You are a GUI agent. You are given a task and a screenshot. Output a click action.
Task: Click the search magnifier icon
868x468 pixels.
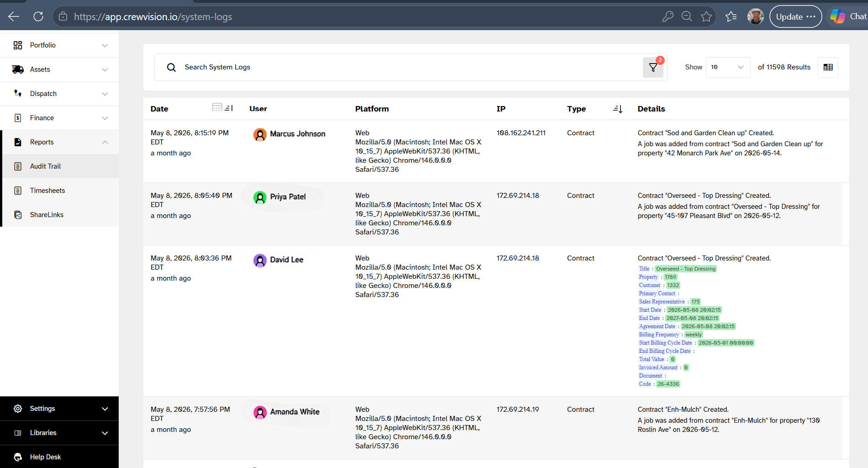[171, 67]
